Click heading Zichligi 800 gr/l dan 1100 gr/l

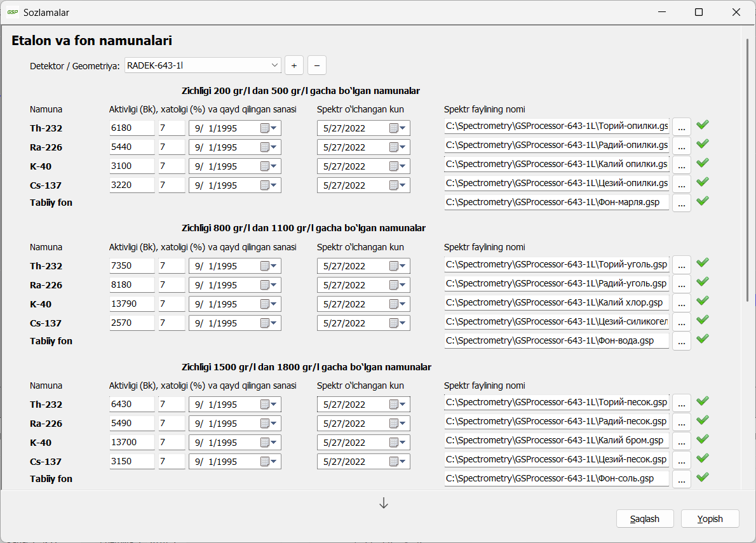tap(303, 228)
